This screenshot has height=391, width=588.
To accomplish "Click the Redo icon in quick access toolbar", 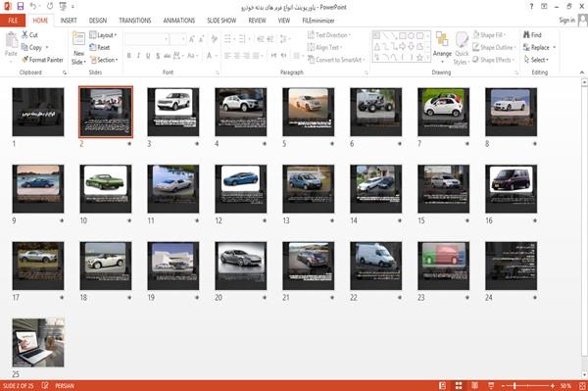I will click(50, 7).
